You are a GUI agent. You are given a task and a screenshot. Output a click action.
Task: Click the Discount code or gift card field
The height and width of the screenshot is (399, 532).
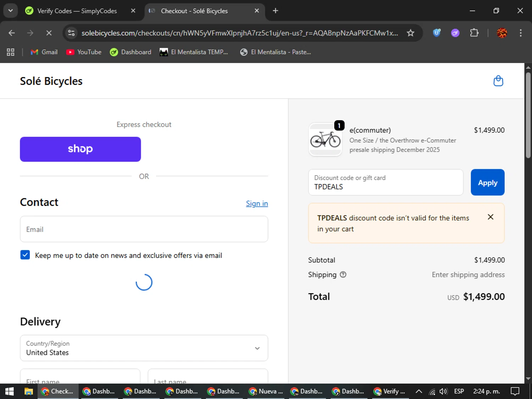click(386, 182)
